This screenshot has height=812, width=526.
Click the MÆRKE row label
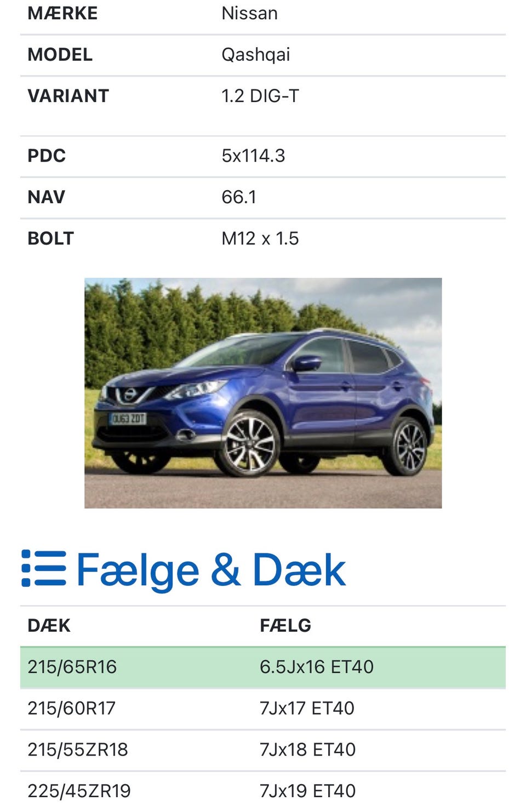62,13
